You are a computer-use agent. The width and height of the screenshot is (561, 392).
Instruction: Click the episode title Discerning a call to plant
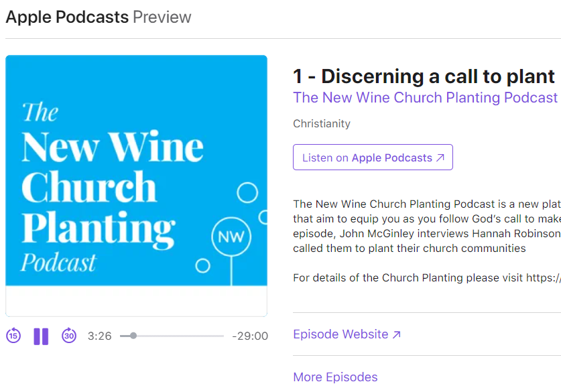tap(424, 76)
